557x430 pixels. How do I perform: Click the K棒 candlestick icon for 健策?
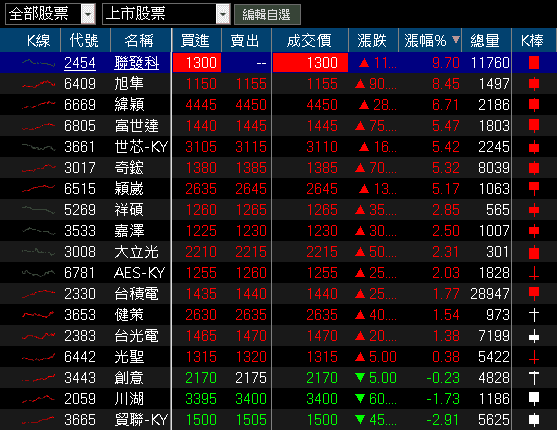tap(534, 315)
